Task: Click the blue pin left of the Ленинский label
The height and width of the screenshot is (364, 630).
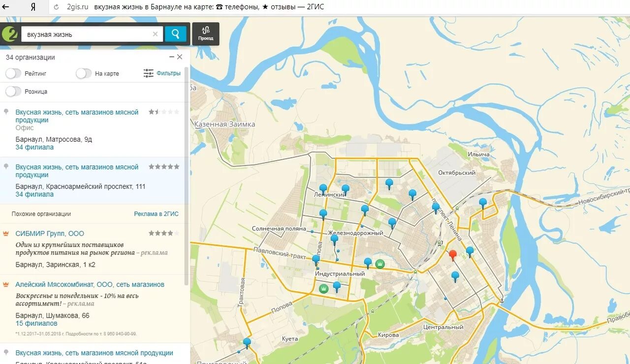Action: (x=323, y=188)
